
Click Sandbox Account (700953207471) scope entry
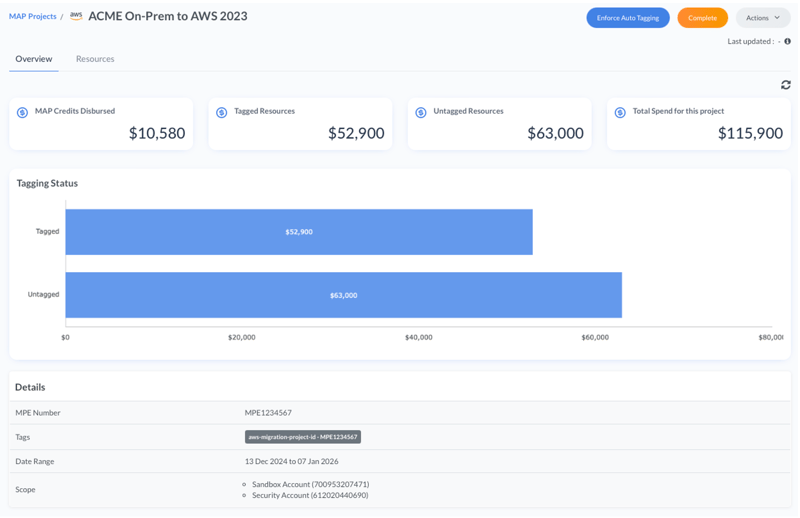tap(310, 484)
